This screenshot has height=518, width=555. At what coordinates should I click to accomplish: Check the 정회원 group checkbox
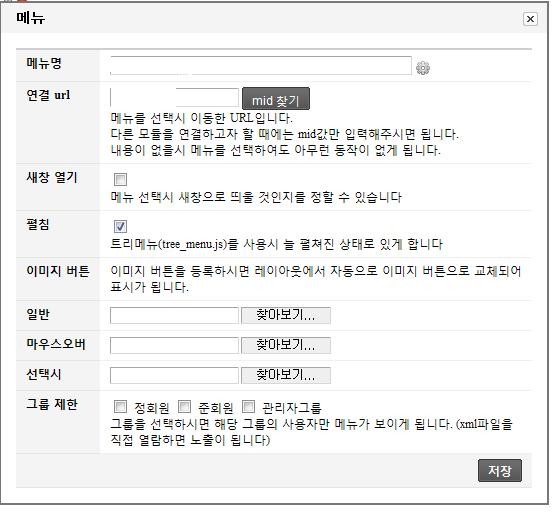coord(120,406)
